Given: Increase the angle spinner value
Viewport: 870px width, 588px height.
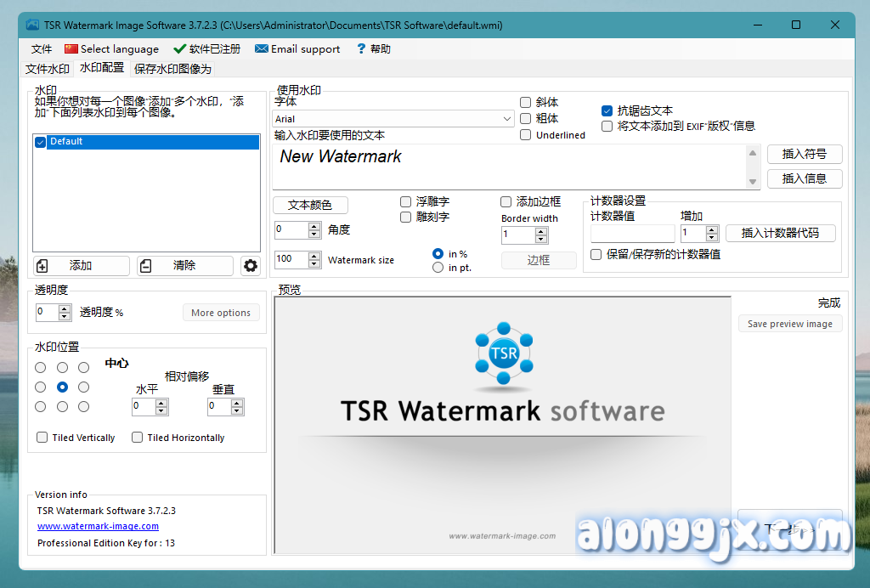Looking at the screenshot, I should click(314, 226).
